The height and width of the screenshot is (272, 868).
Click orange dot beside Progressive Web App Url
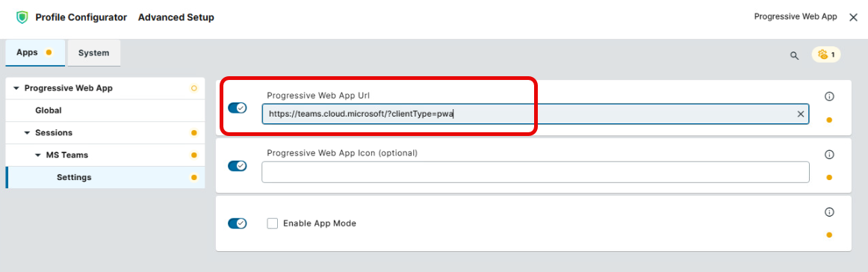pos(829,120)
